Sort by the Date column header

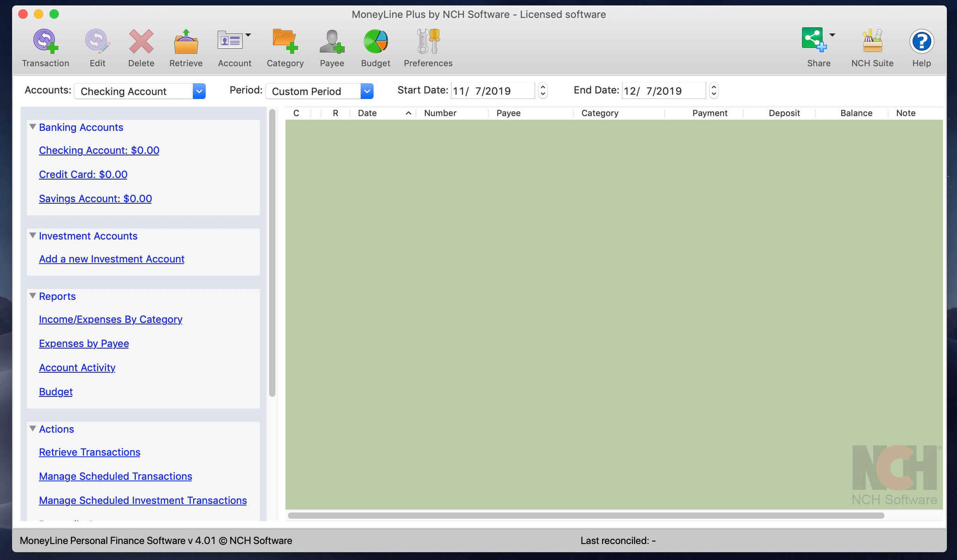383,113
